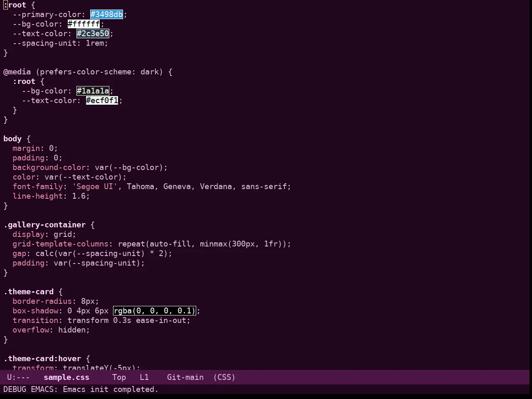Click the 'padding: 0;' declaration in body
This screenshot has height=399, width=532.
click(38, 158)
